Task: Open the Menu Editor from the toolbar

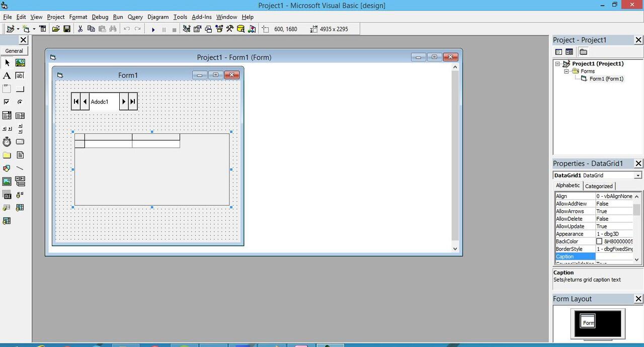Action: (43, 29)
